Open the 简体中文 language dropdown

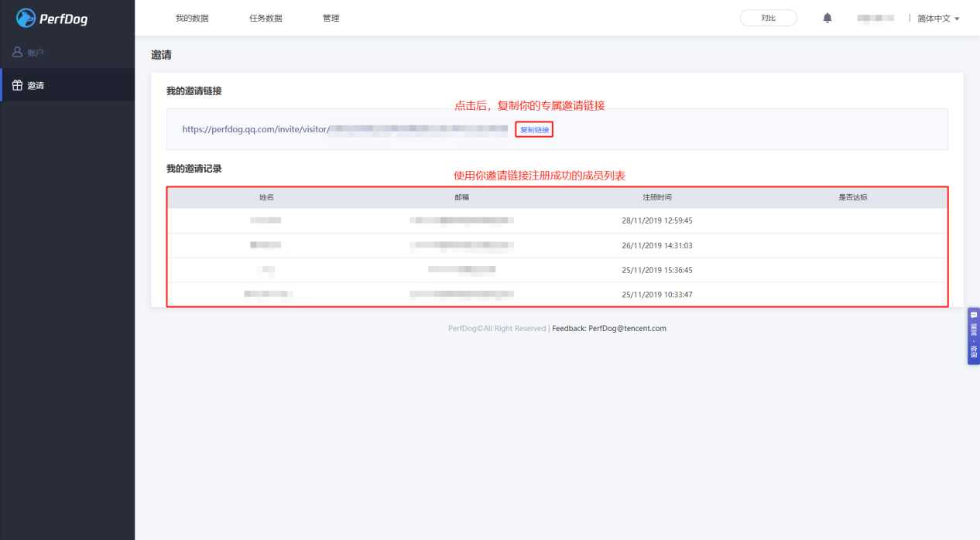[938, 19]
